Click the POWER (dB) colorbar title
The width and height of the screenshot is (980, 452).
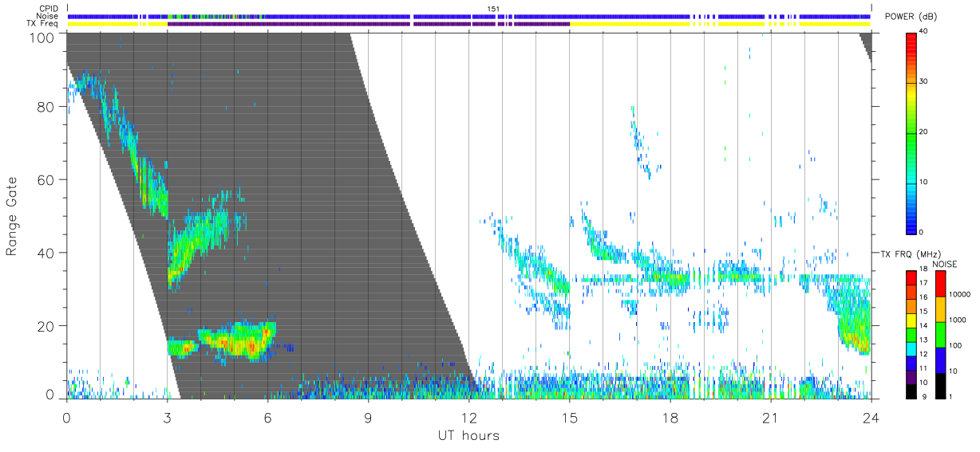click(x=911, y=17)
